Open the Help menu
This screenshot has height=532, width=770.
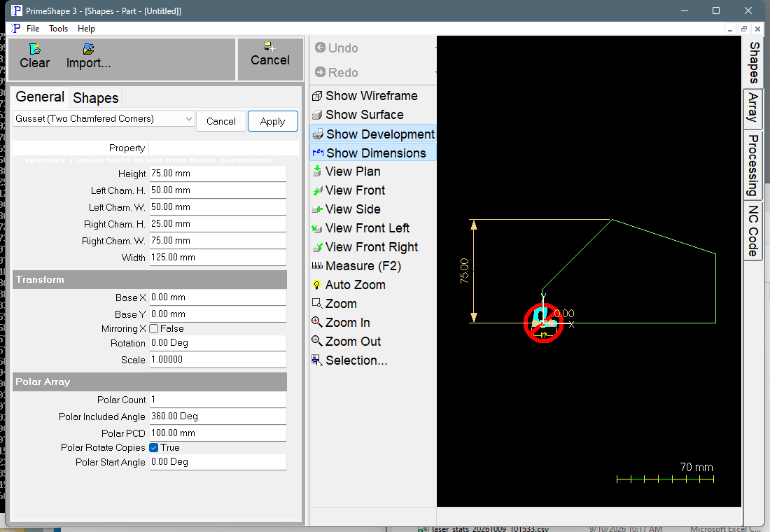tap(86, 29)
